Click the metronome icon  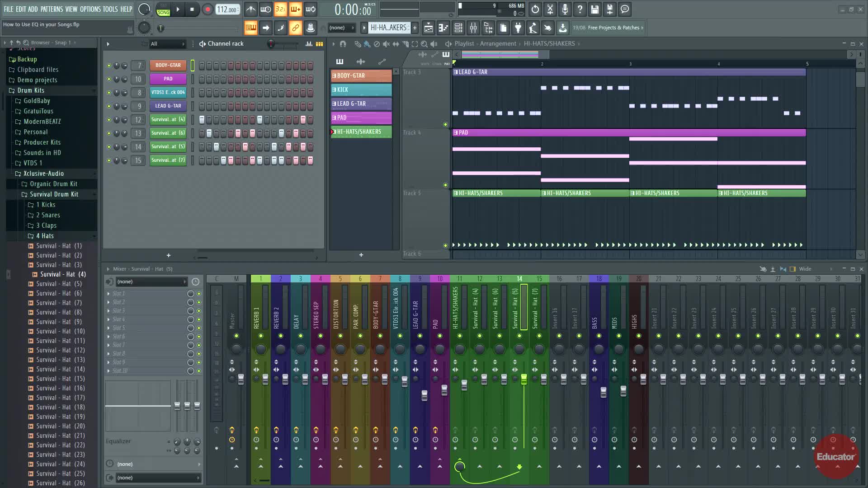point(250,9)
